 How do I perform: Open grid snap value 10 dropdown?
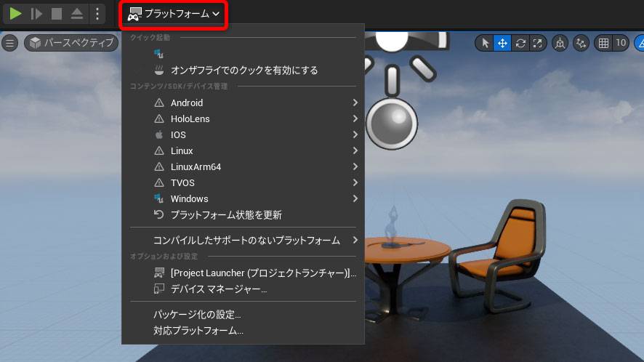[x=621, y=43]
